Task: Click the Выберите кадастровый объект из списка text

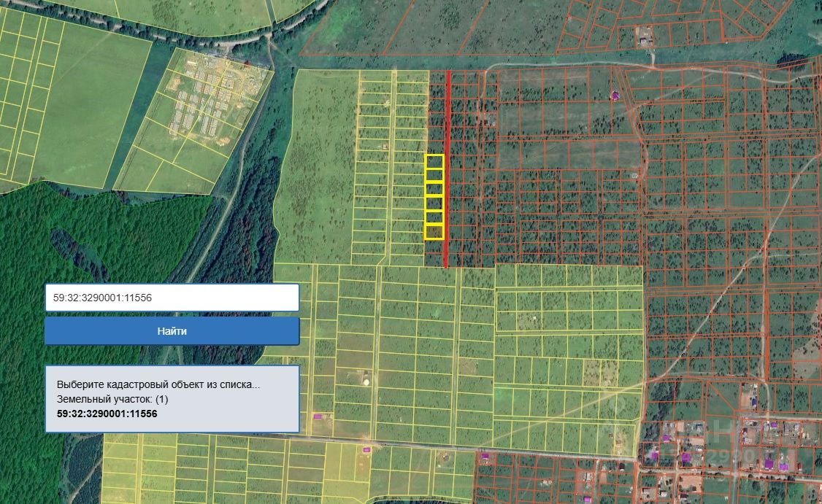Action: coord(158,384)
